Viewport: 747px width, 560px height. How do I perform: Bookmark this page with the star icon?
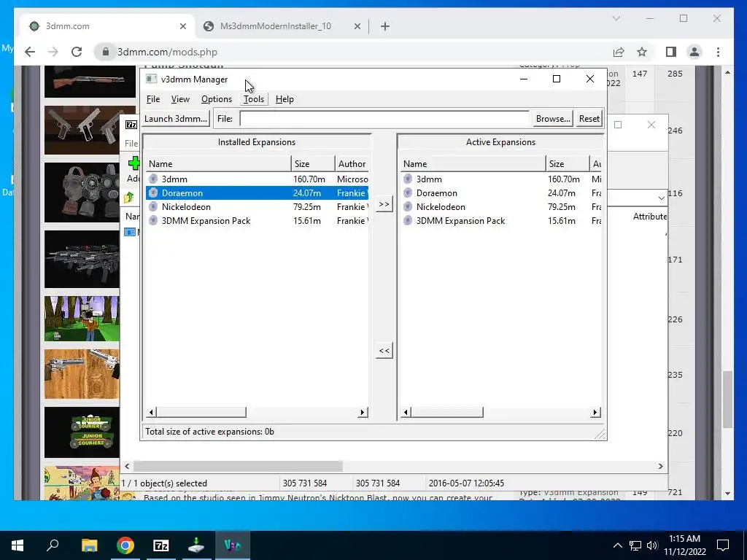tap(642, 52)
